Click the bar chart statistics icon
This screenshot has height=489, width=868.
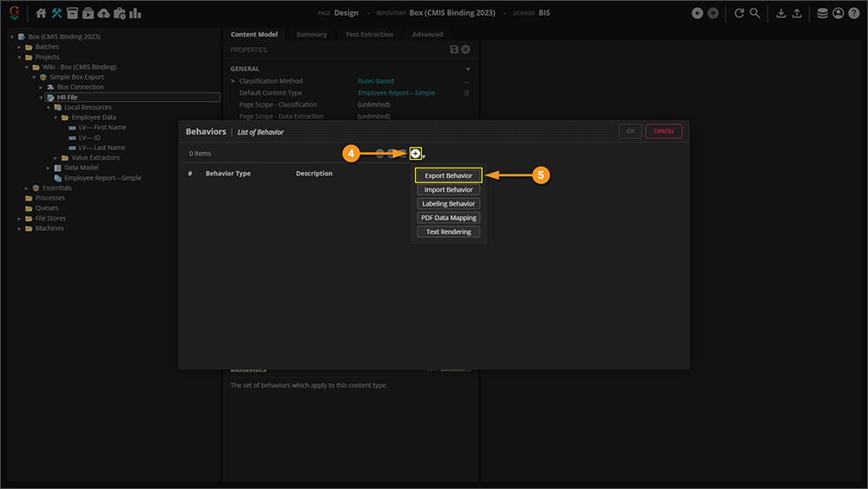pyautogui.click(x=135, y=13)
